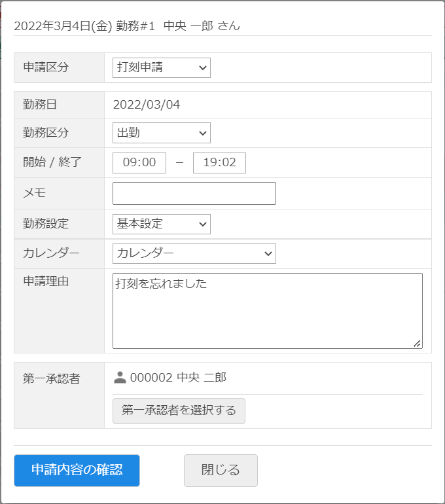Click the dialog title 2022年3月4日(金) 勤務#1
445x504 pixels.
84,26
